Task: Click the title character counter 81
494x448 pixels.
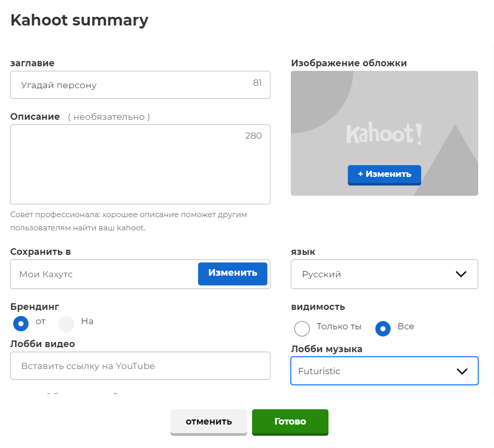Action: (257, 83)
